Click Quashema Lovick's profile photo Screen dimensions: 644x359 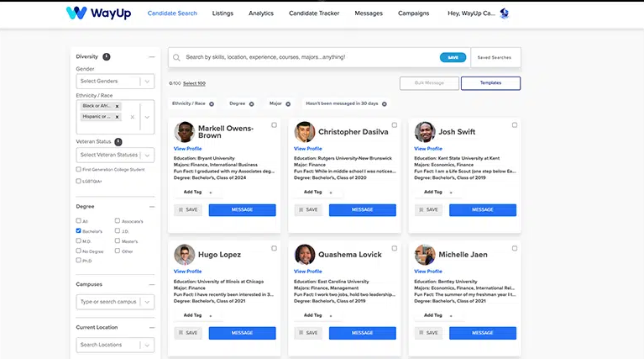[x=304, y=255]
